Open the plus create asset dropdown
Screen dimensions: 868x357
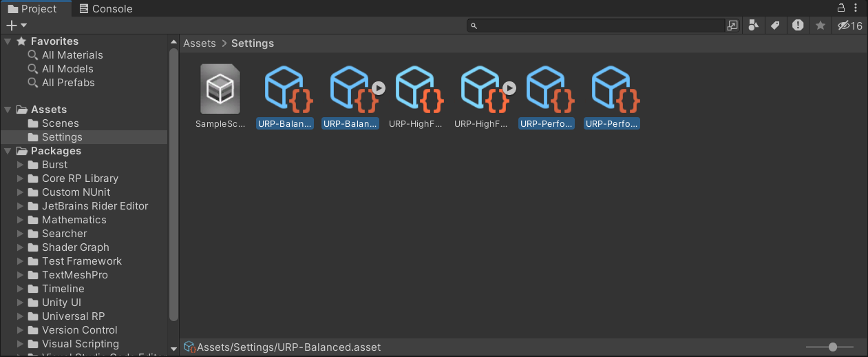tap(17, 25)
